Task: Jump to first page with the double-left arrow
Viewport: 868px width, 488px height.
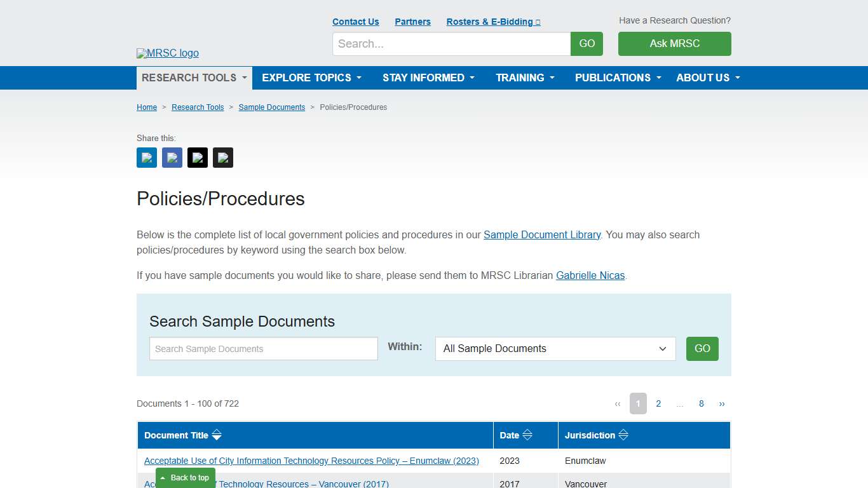Action: click(x=617, y=403)
